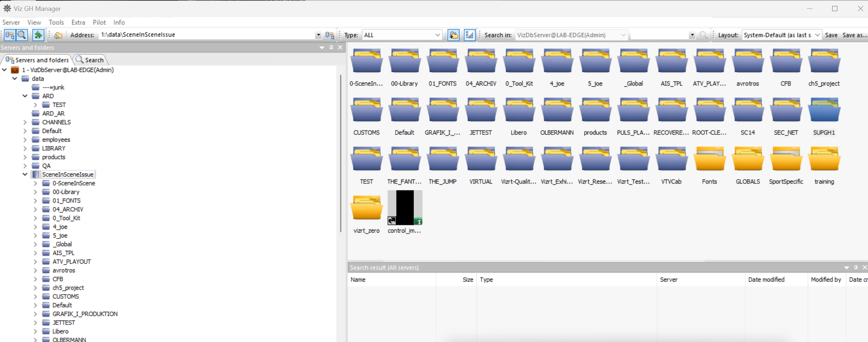Viewport: 868px width, 342px height.
Task: Select the VTVCab folder icon in grid
Action: pos(671,159)
